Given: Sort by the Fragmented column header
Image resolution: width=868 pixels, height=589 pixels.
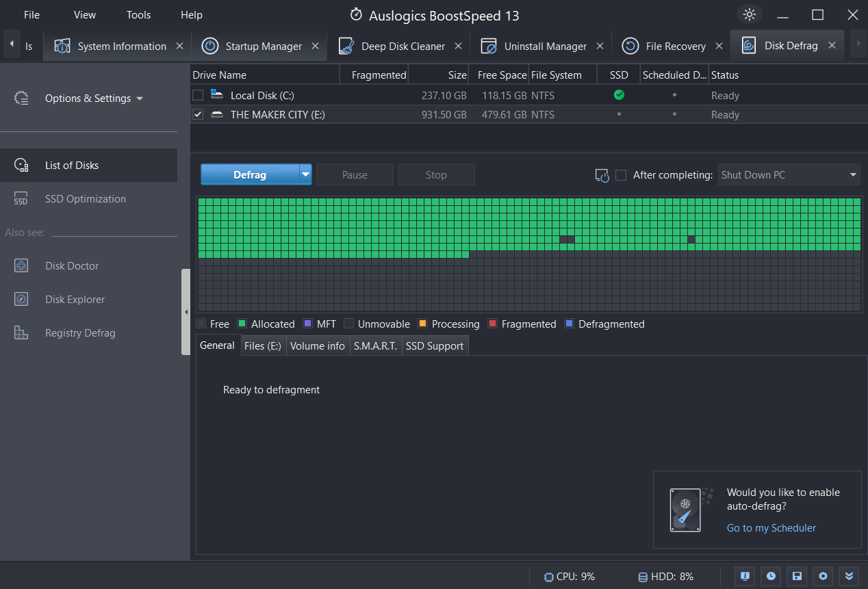Looking at the screenshot, I should click(x=374, y=75).
